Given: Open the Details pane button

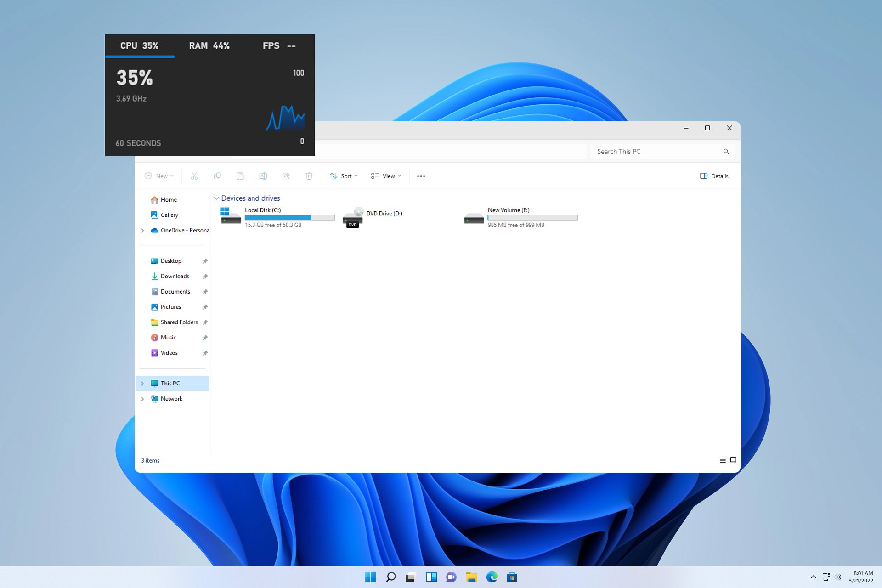Looking at the screenshot, I should pyautogui.click(x=714, y=175).
